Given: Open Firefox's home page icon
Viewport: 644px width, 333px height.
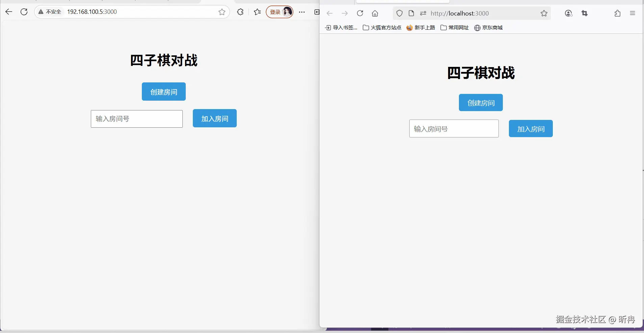Looking at the screenshot, I should coord(375,14).
